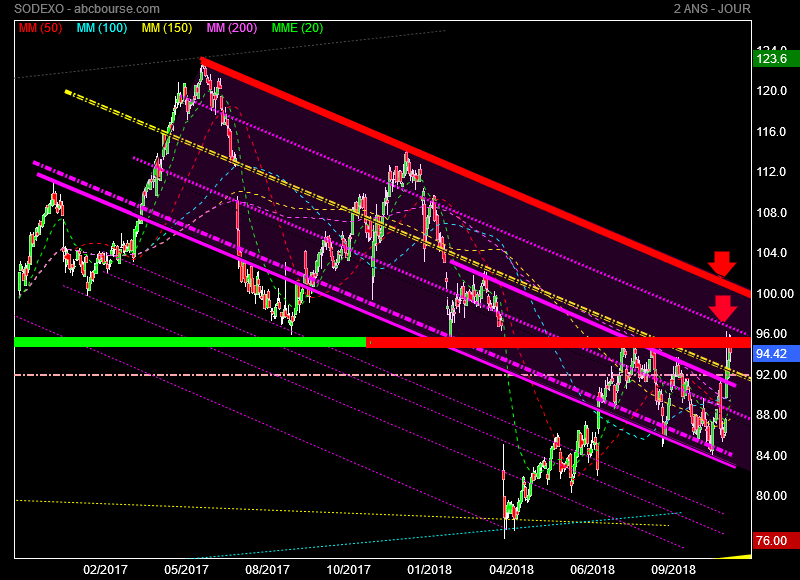Click the MM (50) legend label
This screenshot has width=800, height=580.
coord(40,28)
